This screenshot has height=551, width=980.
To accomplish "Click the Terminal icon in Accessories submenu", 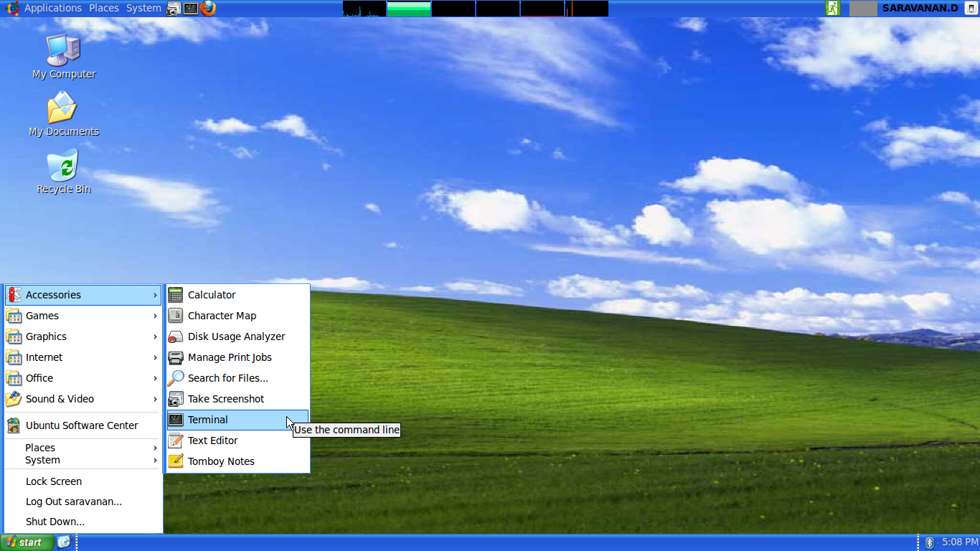I will (176, 420).
